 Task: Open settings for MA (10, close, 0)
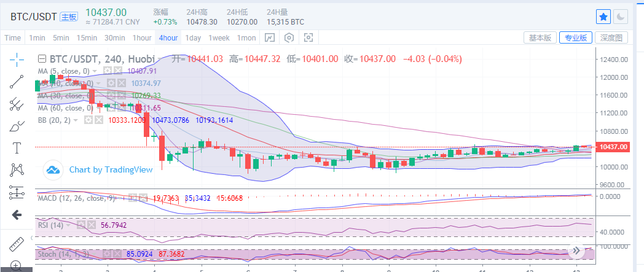111,84
